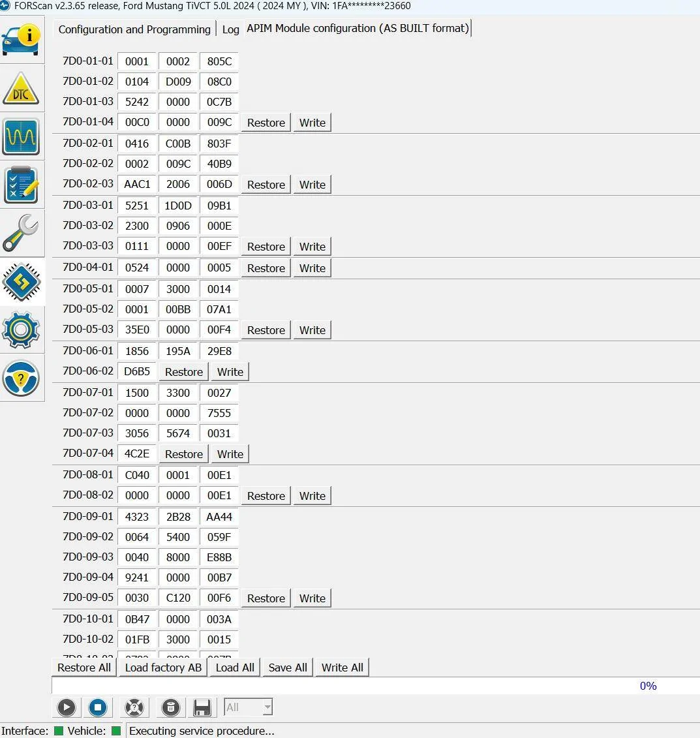This screenshot has height=738, width=700.
Task: Open the DTC trouble codes section
Action: tap(21, 89)
